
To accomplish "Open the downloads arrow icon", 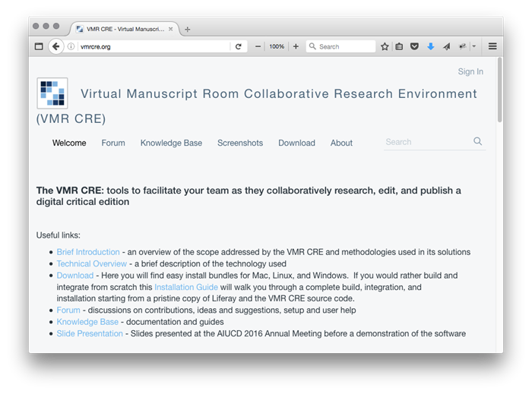I will 430,46.
